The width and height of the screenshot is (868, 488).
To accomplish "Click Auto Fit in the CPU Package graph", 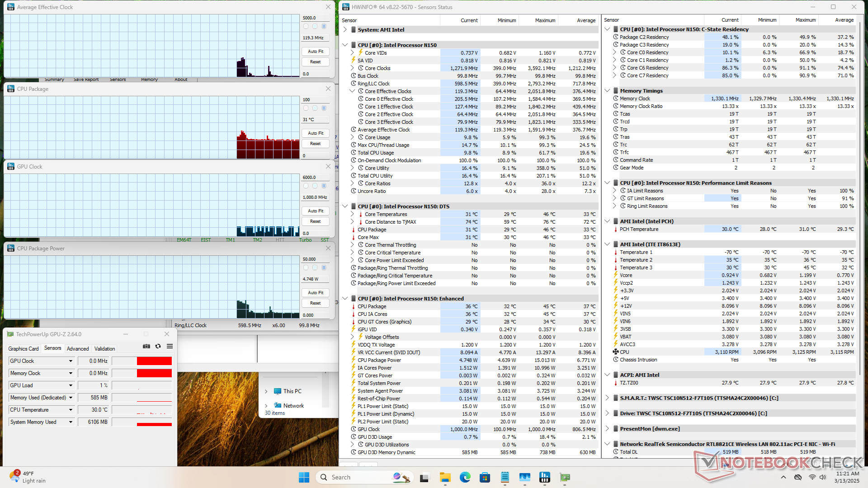I will 316,133.
